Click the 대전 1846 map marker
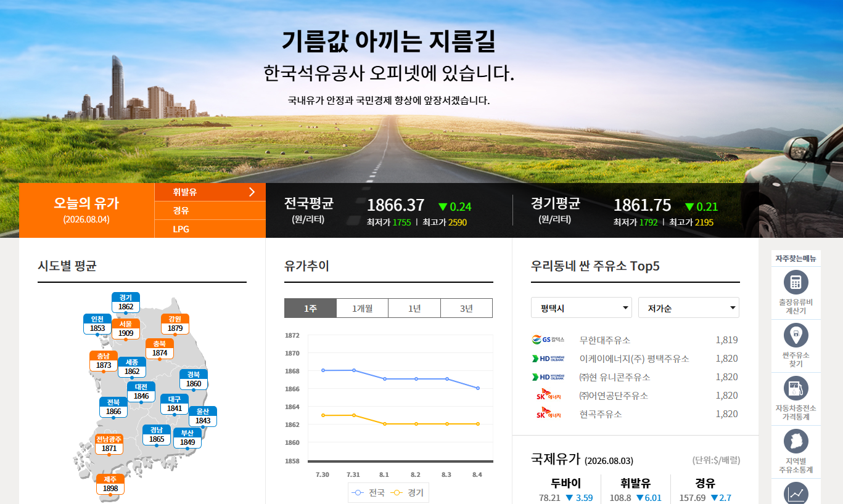This screenshot has height=504, width=843. [141, 392]
